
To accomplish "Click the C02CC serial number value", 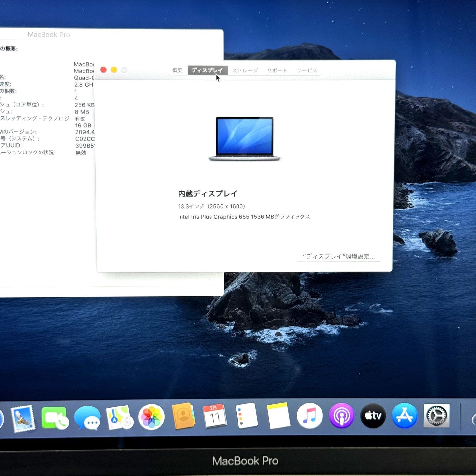I will click(x=85, y=139).
